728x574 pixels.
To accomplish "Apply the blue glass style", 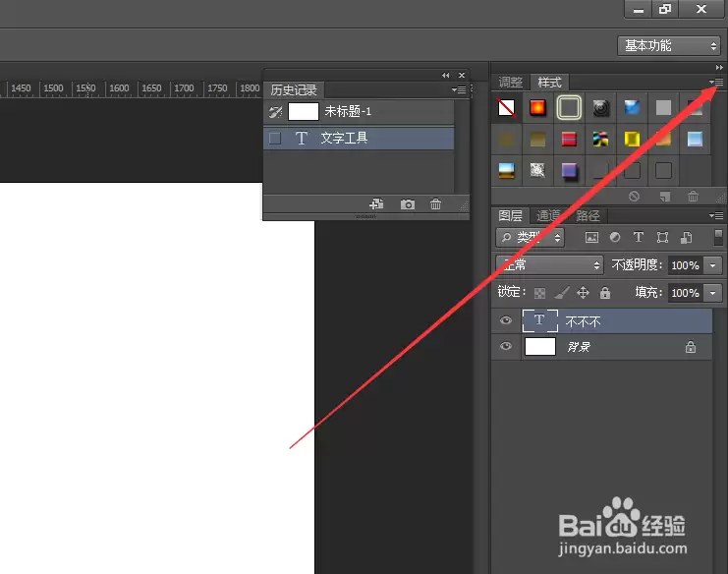I will [x=632, y=108].
